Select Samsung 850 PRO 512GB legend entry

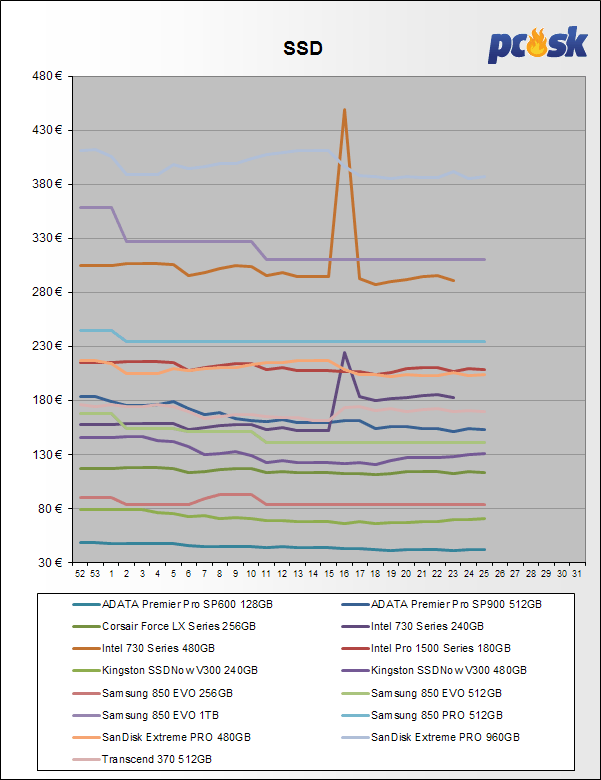coord(422,715)
